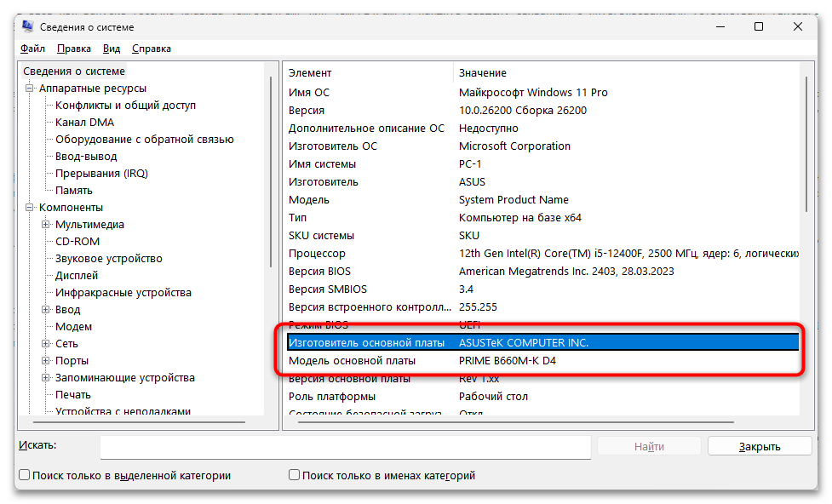Click the System Information app icon in title bar
The width and height of the screenshot is (832, 504).
27,27
